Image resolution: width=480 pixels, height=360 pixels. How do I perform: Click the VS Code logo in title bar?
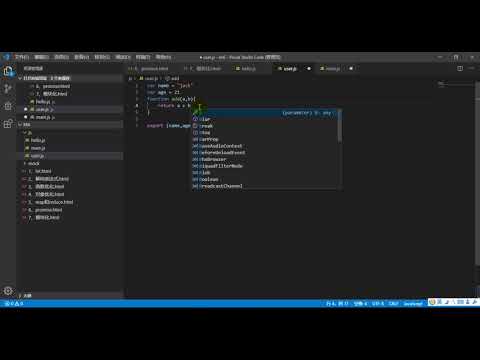pos(6,57)
